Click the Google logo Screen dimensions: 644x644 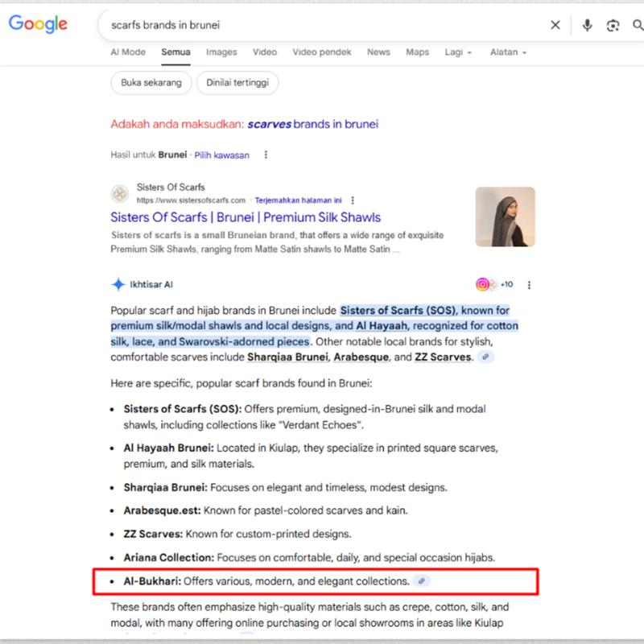coord(38,24)
